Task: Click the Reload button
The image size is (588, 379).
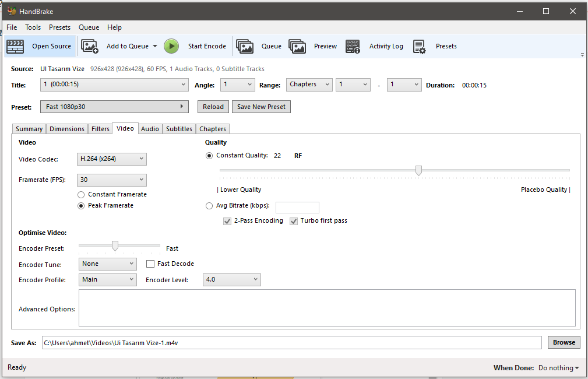Action: click(x=213, y=107)
